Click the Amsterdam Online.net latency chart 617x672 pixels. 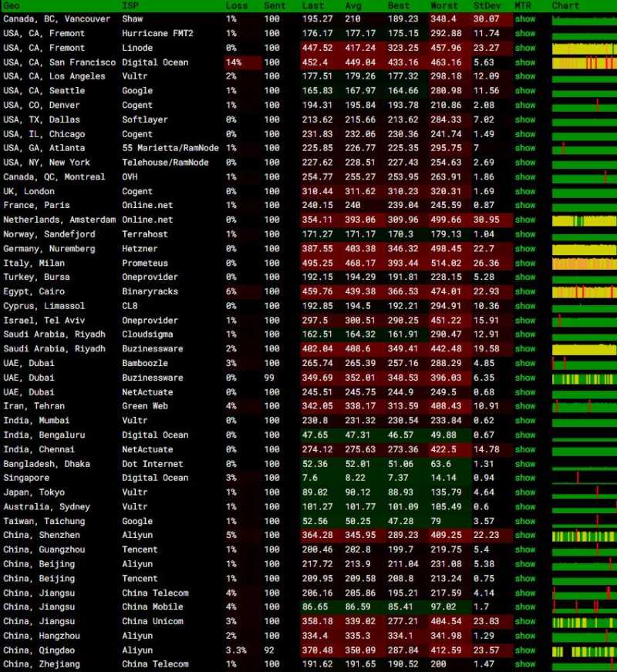pyautogui.click(x=585, y=220)
